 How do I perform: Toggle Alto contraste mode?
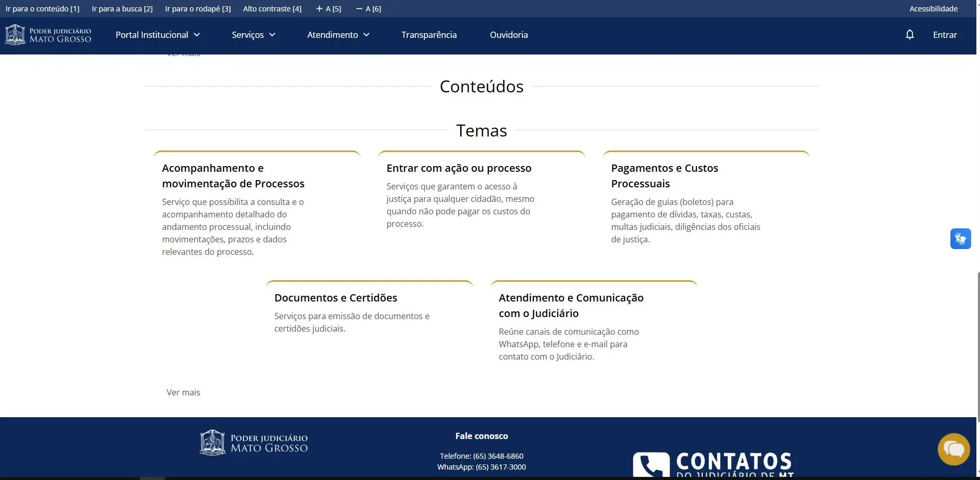click(272, 9)
